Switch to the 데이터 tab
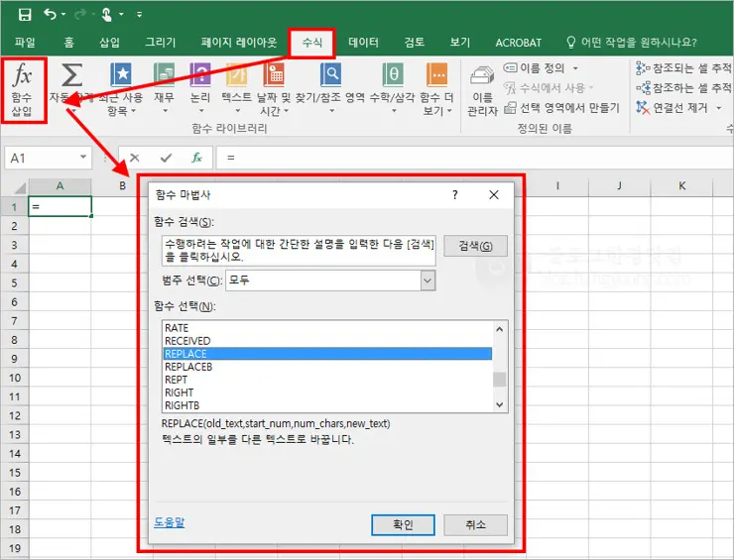The width and height of the screenshot is (734, 560). coord(363,43)
